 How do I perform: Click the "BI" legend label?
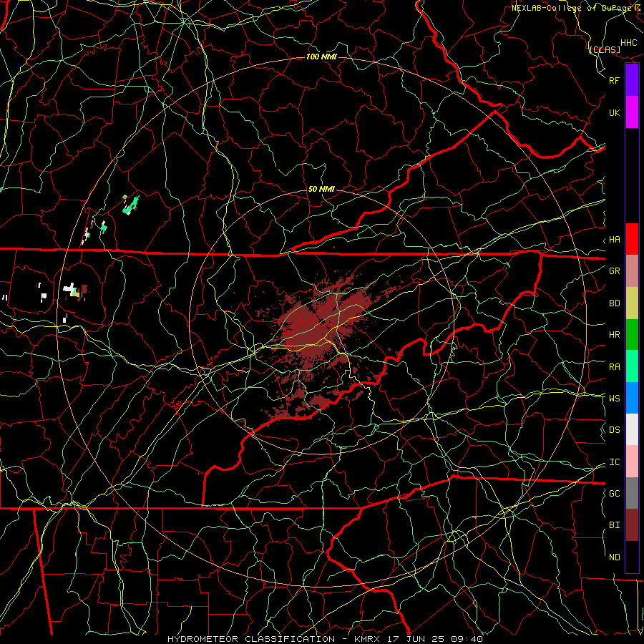[614, 525]
